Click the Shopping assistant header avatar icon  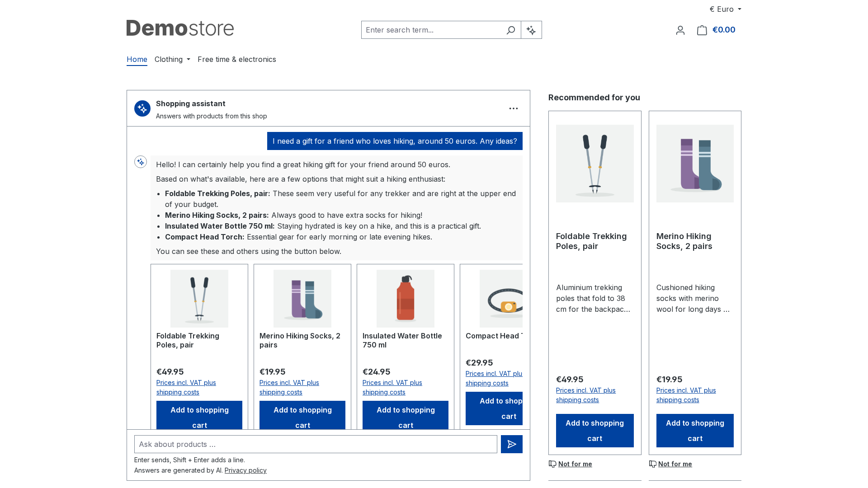(142, 108)
